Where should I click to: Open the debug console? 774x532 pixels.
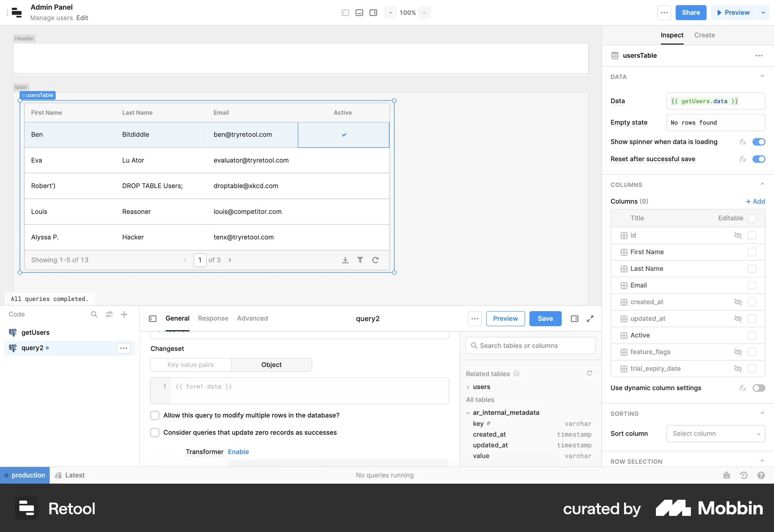pyautogui.click(x=726, y=475)
